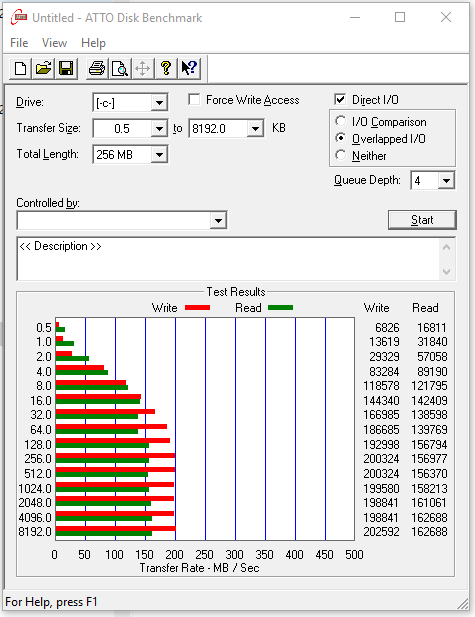The width and height of the screenshot is (475, 617).
Task: Open the Total Length 256 MB dropdown
Action: tap(159, 155)
